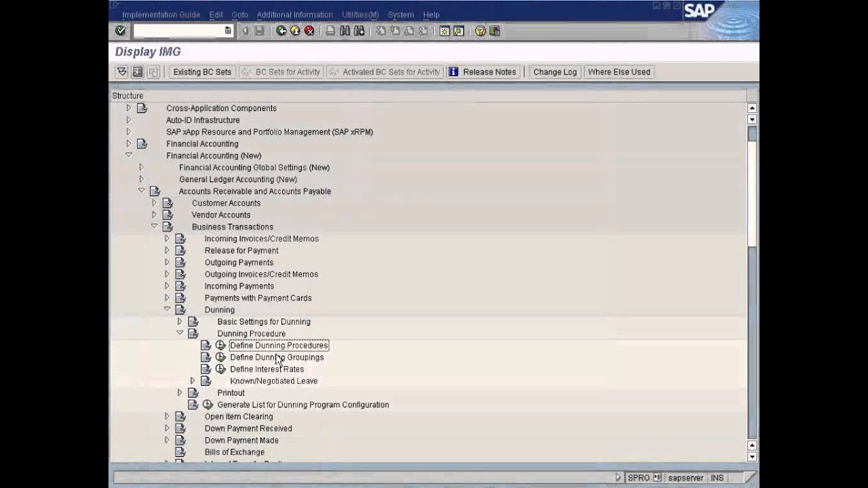Image resolution: width=868 pixels, height=488 pixels.
Task: Click the Existing BC Sets button
Action: click(202, 72)
